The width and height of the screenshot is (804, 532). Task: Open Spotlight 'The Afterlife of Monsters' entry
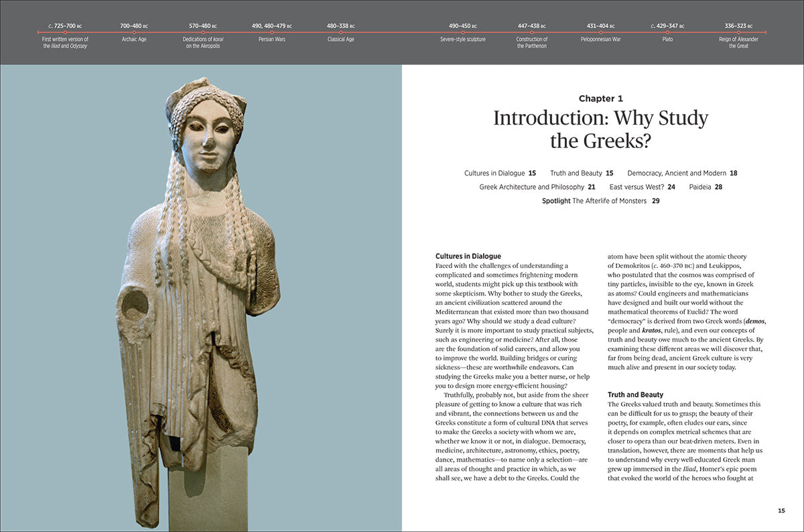(600, 200)
